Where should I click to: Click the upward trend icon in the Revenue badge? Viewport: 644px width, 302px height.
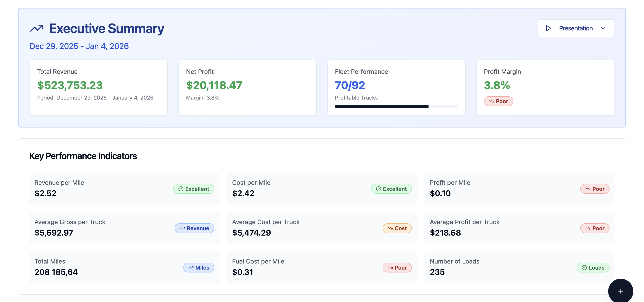(x=182, y=228)
